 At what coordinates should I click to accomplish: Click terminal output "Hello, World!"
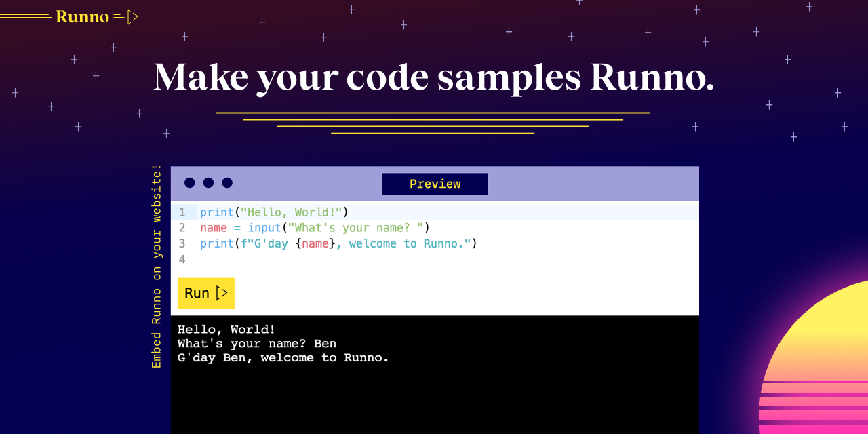point(226,330)
